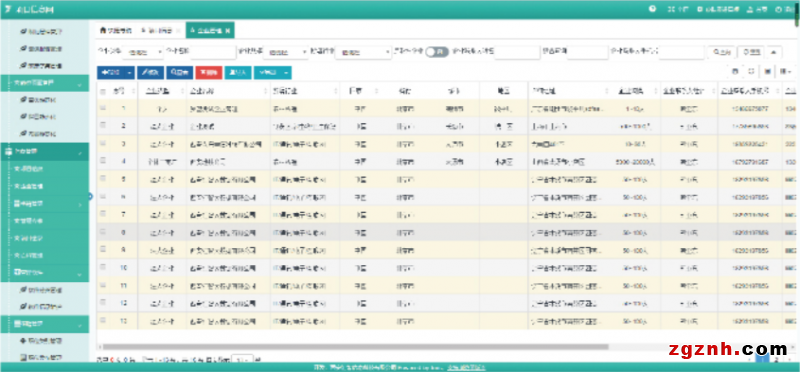Click the row number cell "3"
The height and width of the screenshot is (372, 800).
(123, 143)
